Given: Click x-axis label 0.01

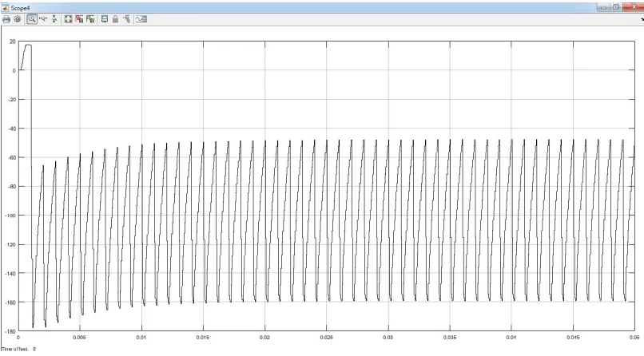Looking at the screenshot, I should click(x=141, y=338).
